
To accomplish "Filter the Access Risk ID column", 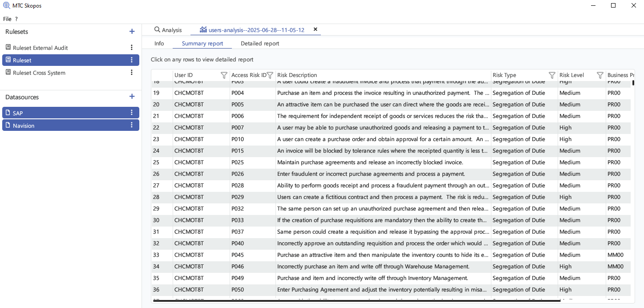I will point(270,75).
